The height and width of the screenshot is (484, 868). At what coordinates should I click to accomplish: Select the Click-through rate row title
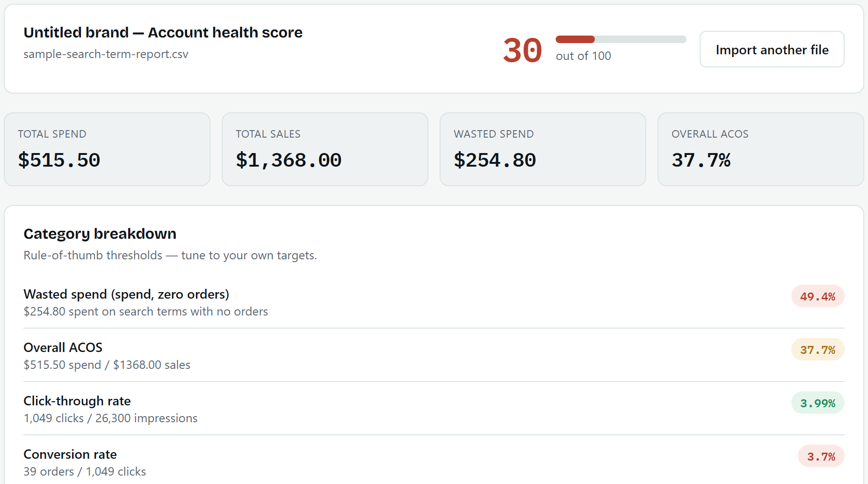77,401
